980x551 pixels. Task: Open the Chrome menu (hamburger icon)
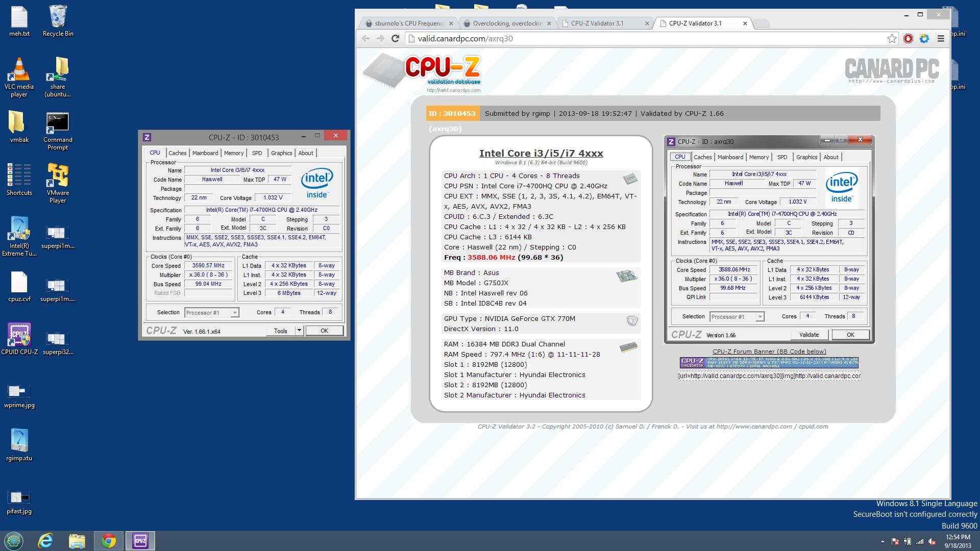point(941,38)
